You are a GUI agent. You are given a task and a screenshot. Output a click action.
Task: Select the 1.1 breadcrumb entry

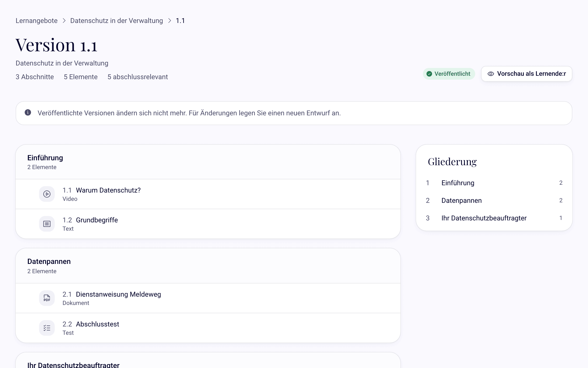pos(180,21)
